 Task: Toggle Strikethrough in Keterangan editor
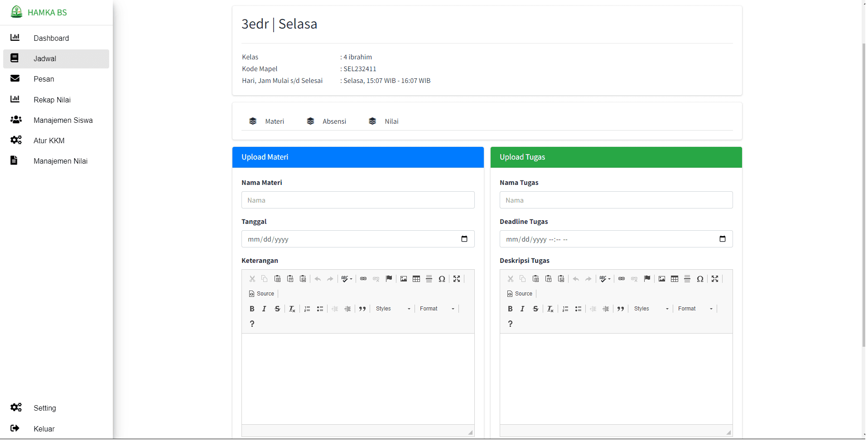277,309
